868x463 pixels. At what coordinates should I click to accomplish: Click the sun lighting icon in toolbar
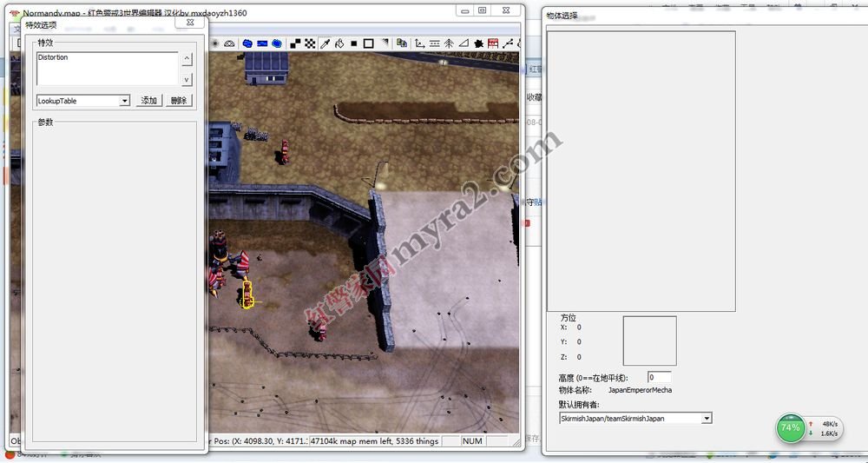215,43
